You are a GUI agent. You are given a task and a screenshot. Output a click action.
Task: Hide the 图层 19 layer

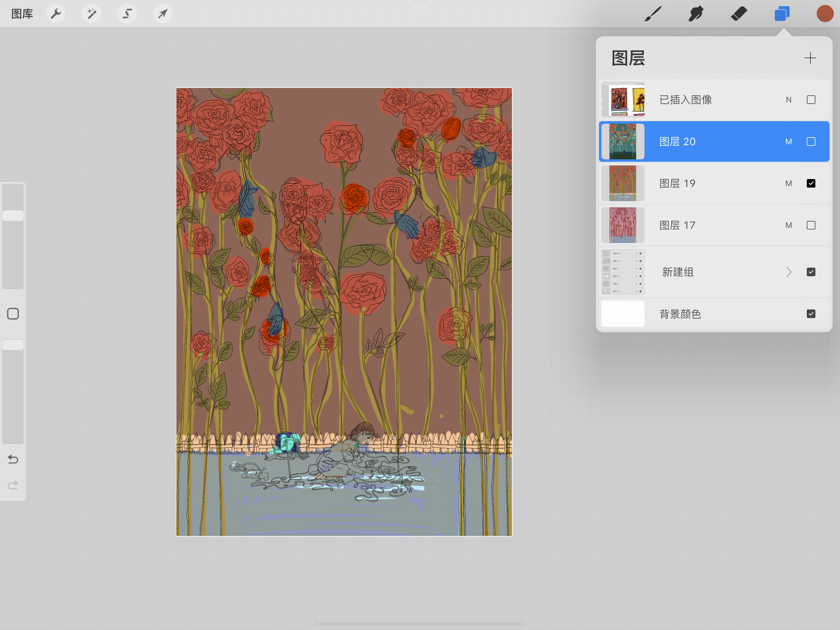[x=811, y=184]
